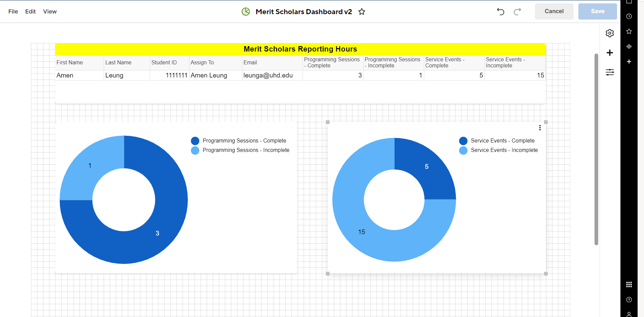Open the View menu
The image size is (644, 317).
point(50,11)
